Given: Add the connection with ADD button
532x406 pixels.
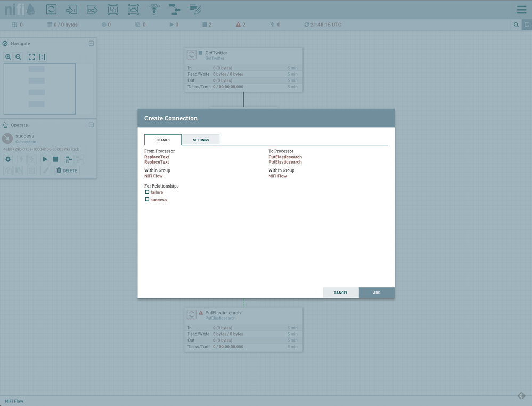Looking at the screenshot, I should click(x=377, y=293).
